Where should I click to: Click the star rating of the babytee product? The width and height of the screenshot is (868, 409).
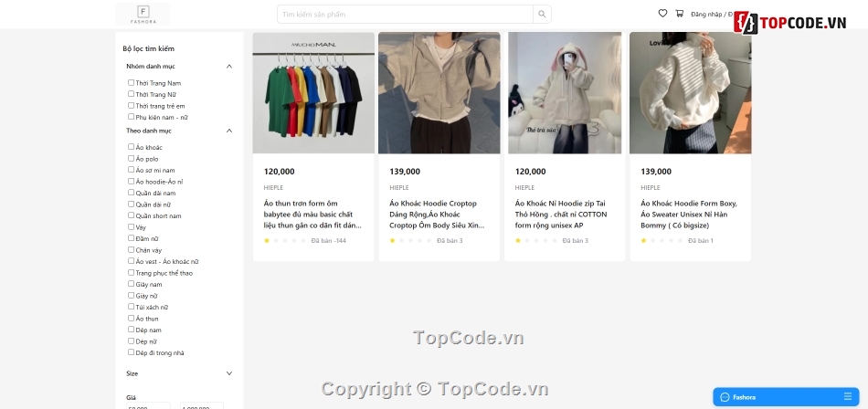[284, 241]
